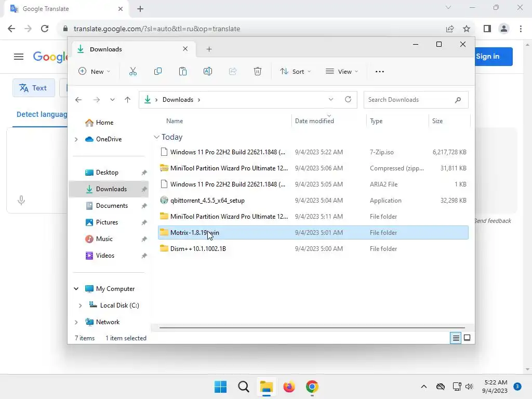
Task: Sort by Size column header
Action: click(x=437, y=121)
